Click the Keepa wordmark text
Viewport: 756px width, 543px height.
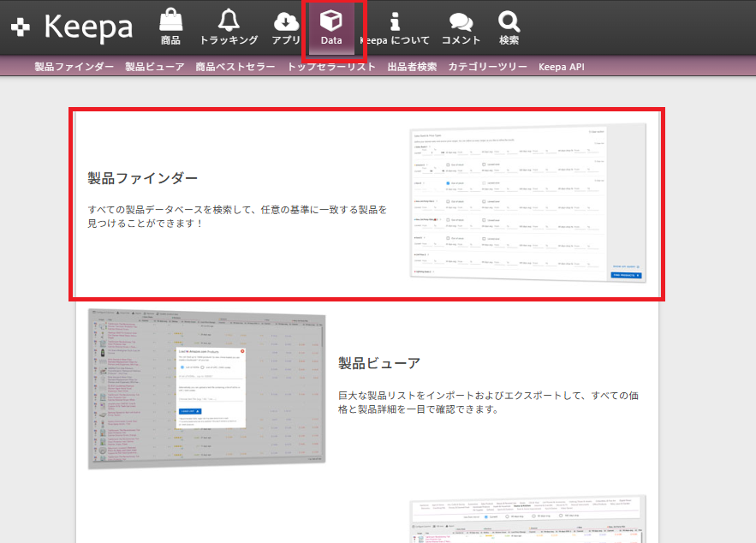[88, 28]
